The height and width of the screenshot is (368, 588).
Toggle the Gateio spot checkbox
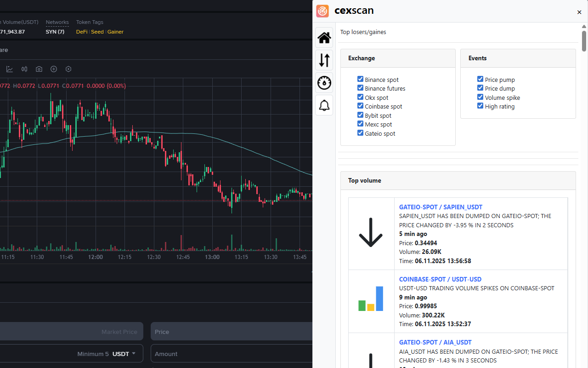(360, 133)
